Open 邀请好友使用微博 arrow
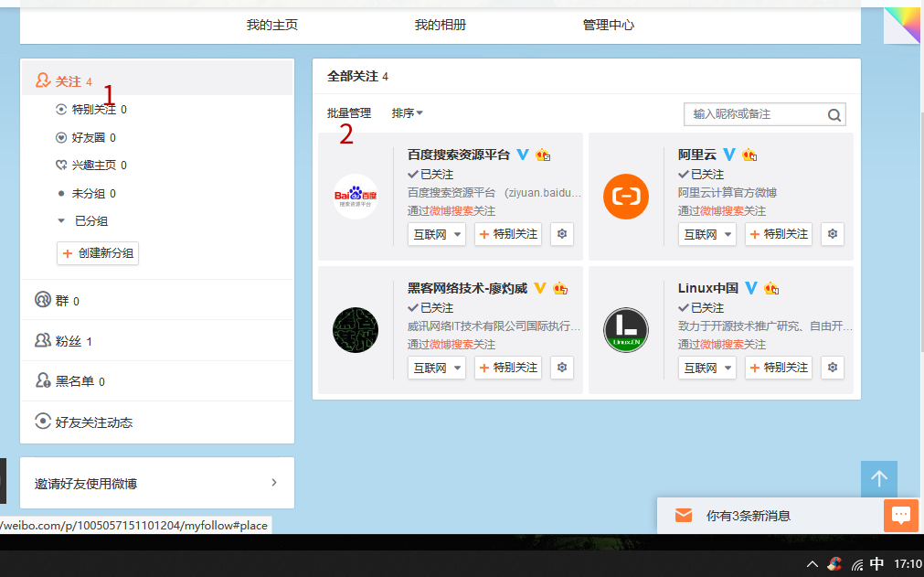 [x=274, y=482]
